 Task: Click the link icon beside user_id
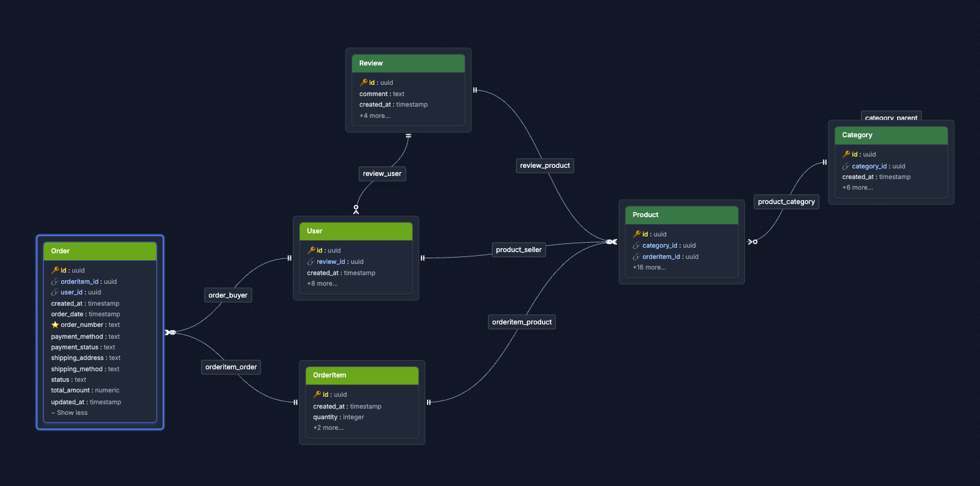pyautogui.click(x=55, y=293)
